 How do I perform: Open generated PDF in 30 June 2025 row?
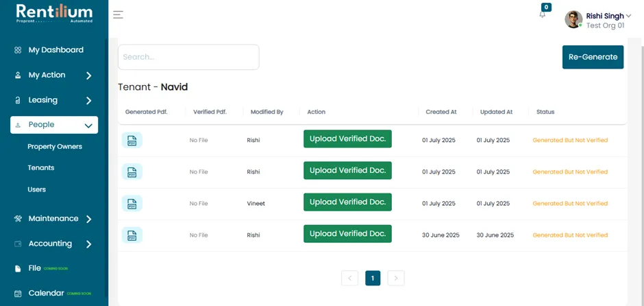[132, 235]
